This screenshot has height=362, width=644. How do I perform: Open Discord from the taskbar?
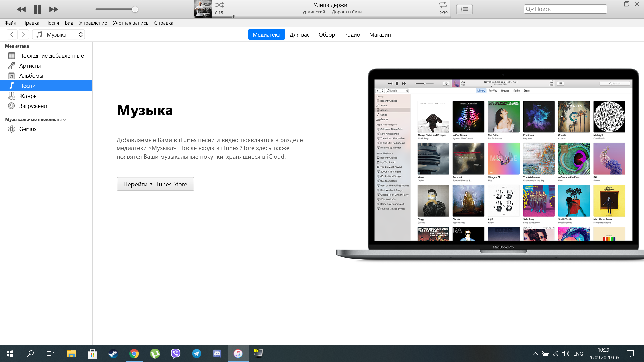point(217,354)
